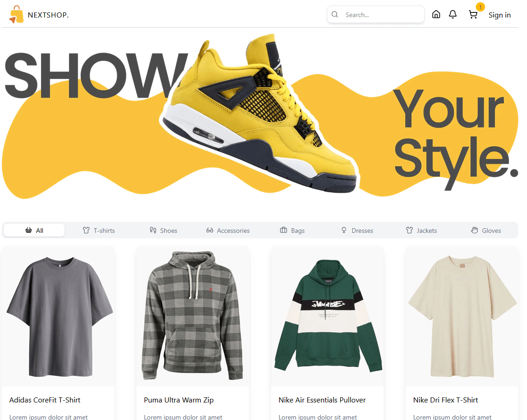Click Lorem ipsum text under Nike Dri Flex

[x=452, y=417]
